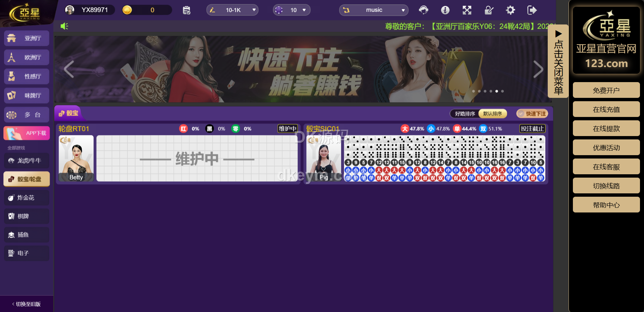Click the edit note icon
The image size is (644, 312).
pyautogui.click(x=489, y=10)
